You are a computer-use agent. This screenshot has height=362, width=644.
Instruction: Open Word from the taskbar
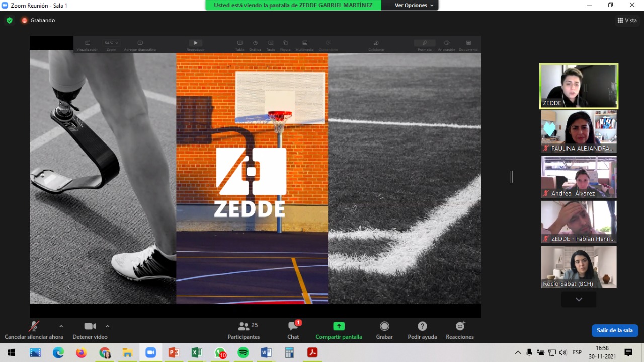point(266,352)
